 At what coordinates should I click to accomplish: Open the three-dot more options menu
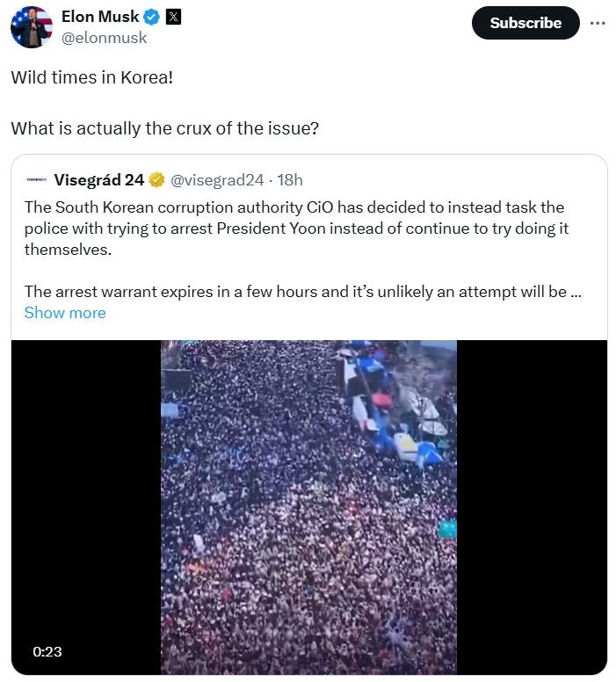(598, 23)
